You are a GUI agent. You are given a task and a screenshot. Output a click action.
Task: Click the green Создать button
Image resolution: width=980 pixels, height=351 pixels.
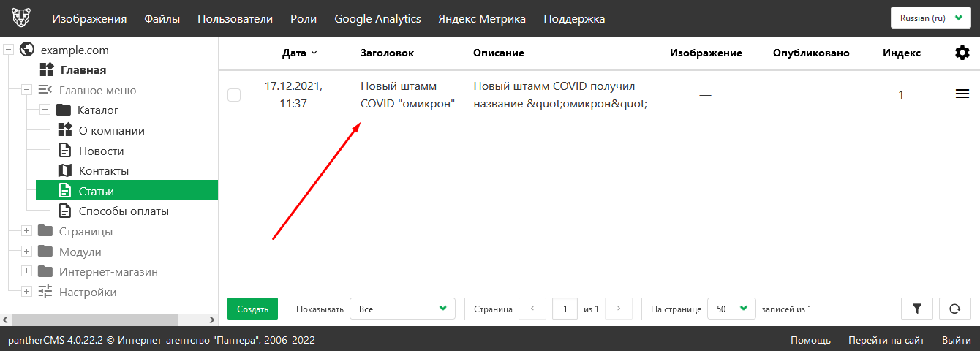tap(252, 309)
